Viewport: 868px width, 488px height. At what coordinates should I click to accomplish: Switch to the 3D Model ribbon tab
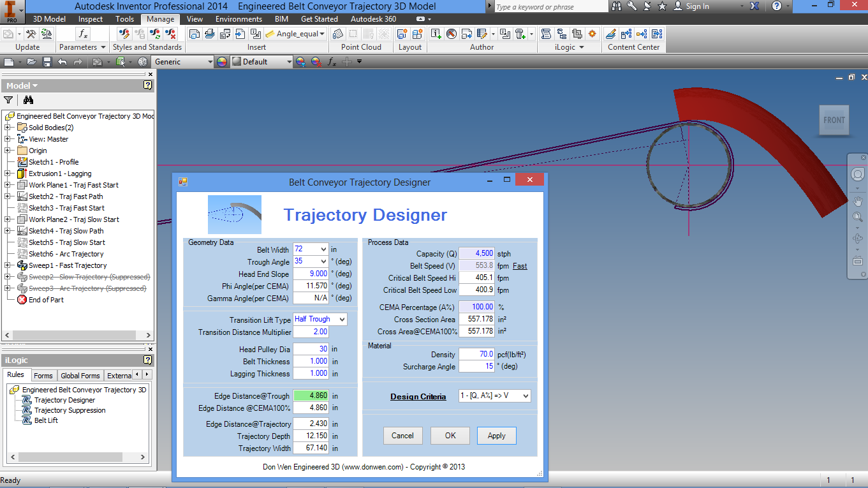click(49, 19)
